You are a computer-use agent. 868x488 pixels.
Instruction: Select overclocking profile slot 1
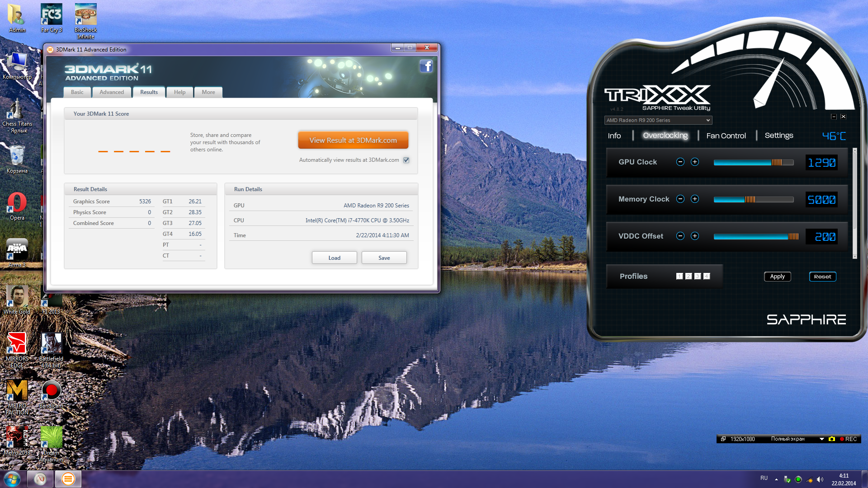click(679, 276)
